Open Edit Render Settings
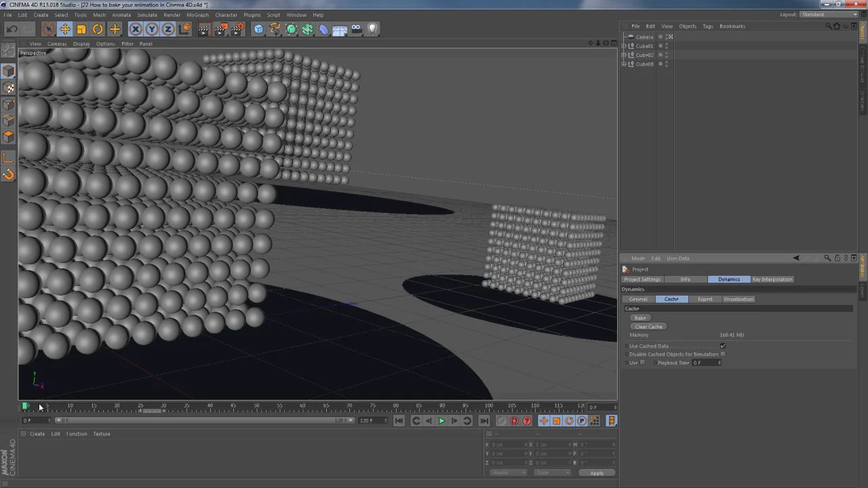The image size is (868, 488). 237,28
